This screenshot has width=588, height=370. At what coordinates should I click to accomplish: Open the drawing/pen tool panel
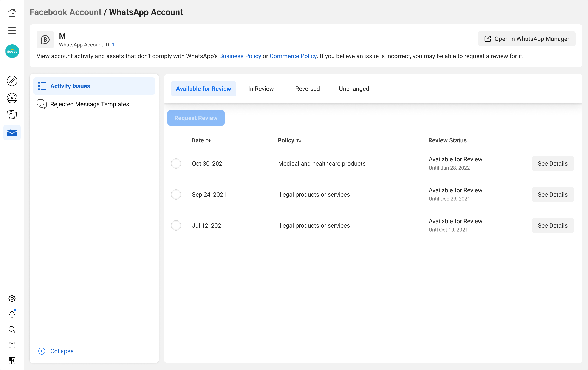click(x=11, y=81)
